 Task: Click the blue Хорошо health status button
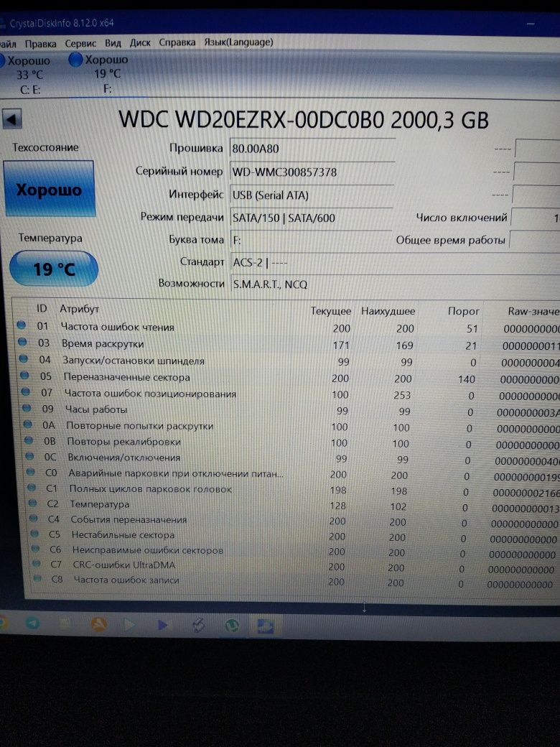pos(50,189)
